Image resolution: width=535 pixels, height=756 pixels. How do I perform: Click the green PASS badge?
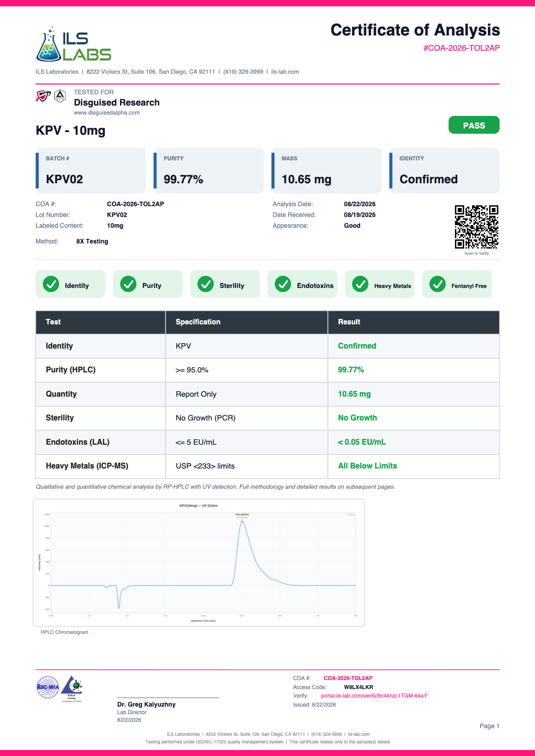click(x=474, y=125)
